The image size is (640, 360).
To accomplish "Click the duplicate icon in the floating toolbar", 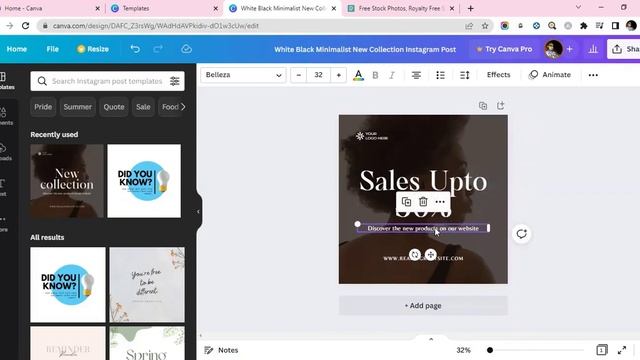I will [x=407, y=202].
